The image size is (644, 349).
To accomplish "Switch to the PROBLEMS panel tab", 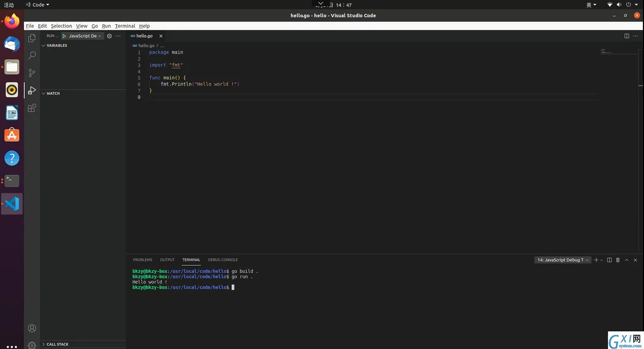I will (143, 260).
